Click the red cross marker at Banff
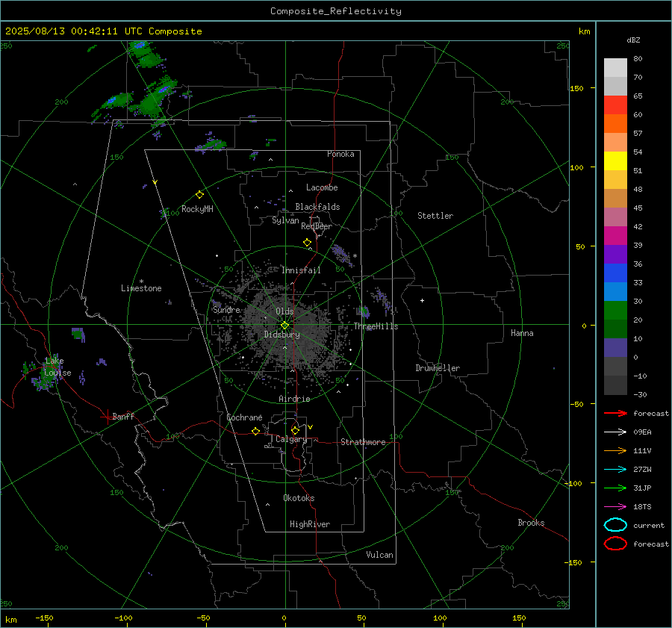This screenshot has width=672, height=628. [x=107, y=417]
